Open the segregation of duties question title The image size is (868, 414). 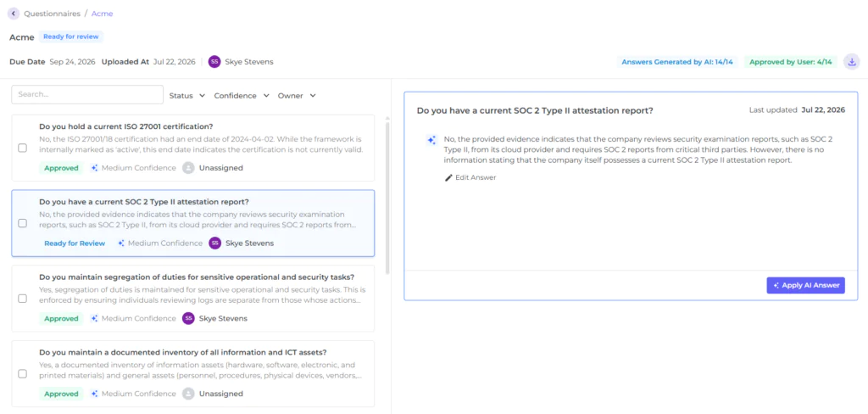click(197, 277)
